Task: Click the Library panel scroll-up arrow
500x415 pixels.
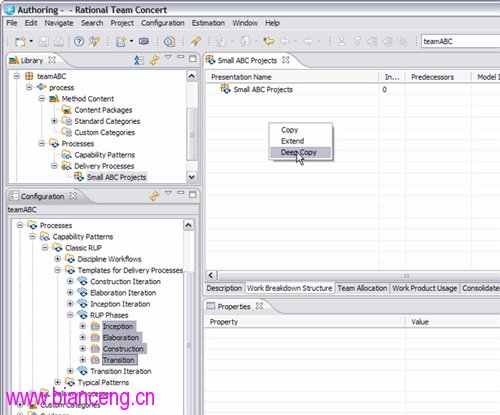Action: pyautogui.click(x=192, y=76)
